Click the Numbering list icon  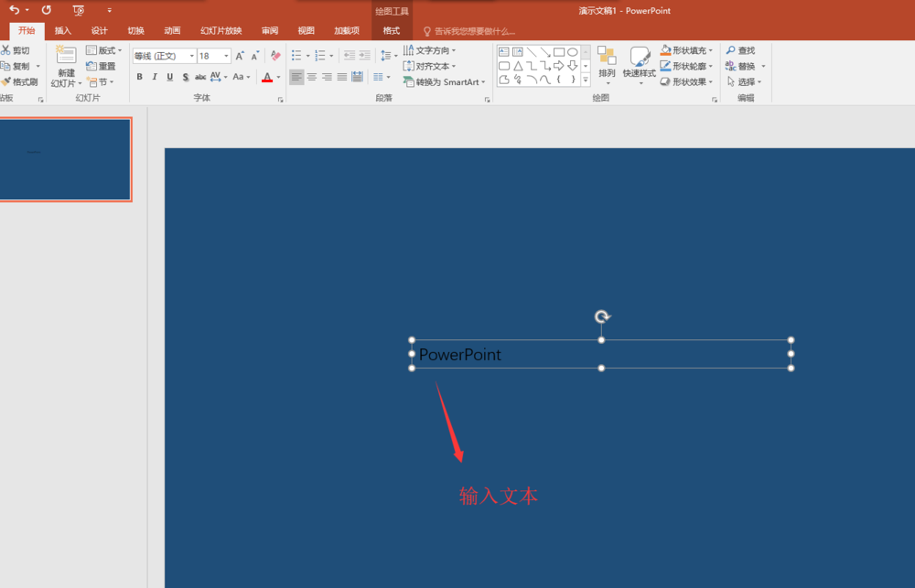(x=319, y=56)
